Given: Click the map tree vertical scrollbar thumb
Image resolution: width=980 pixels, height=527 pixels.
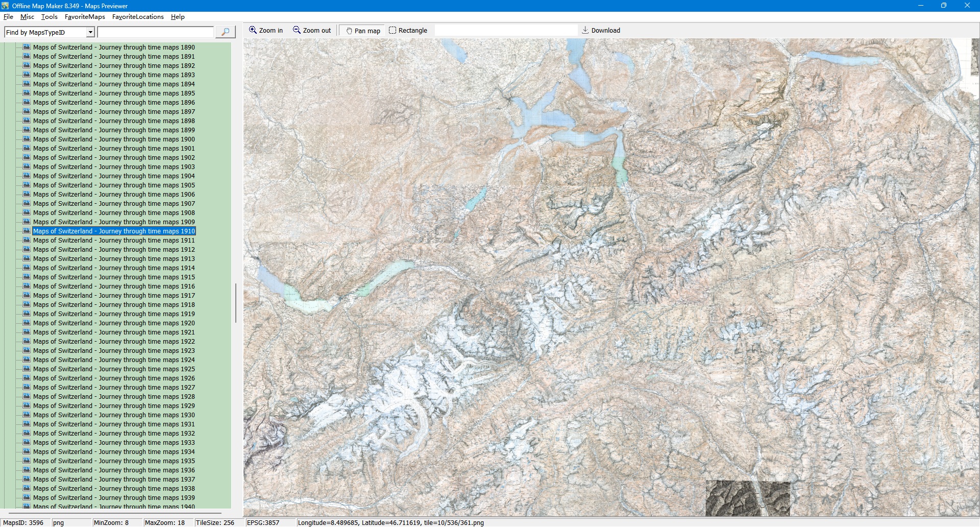Looking at the screenshot, I should click(235, 303).
